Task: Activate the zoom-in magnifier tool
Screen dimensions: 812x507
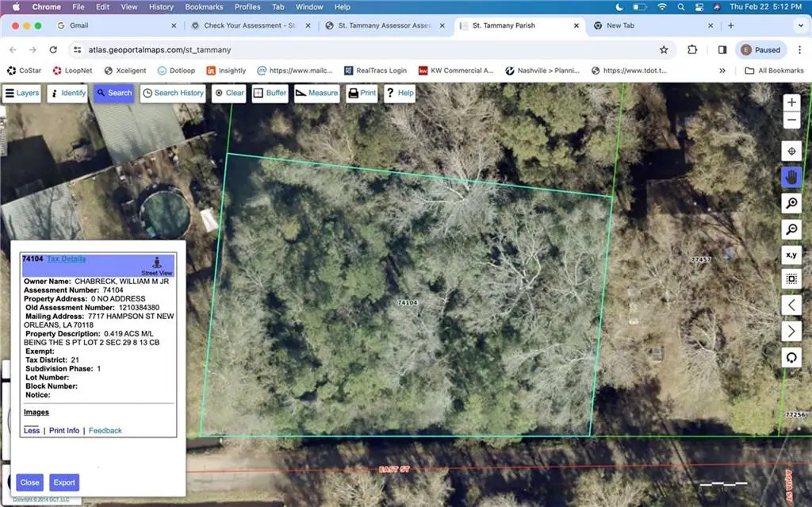Action: (x=791, y=203)
